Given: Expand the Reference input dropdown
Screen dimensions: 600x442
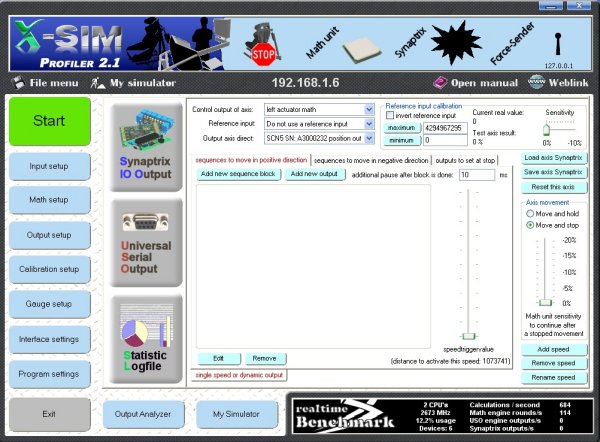Looking at the screenshot, I should coord(369,124).
